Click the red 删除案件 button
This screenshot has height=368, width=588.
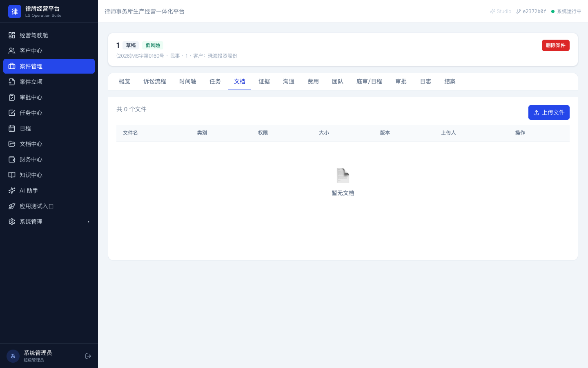pyautogui.click(x=556, y=45)
